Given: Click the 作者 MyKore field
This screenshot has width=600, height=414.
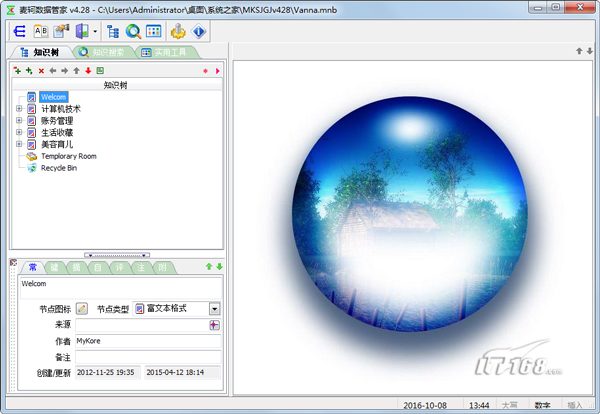Looking at the screenshot, I should 148,341.
